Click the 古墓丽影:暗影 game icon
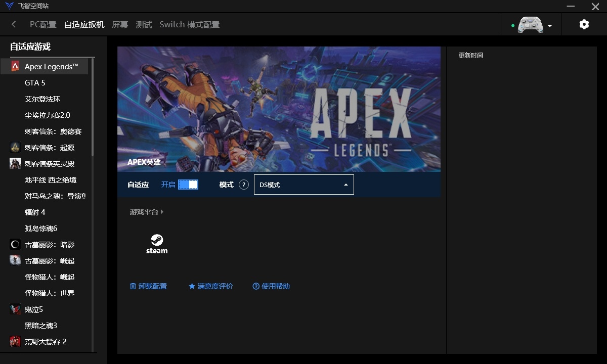607x364 pixels. pos(15,244)
